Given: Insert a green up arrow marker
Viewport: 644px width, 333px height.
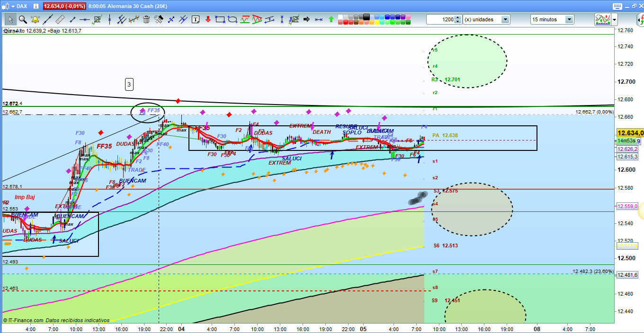Looking at the screenshot, I should [331, 19].
